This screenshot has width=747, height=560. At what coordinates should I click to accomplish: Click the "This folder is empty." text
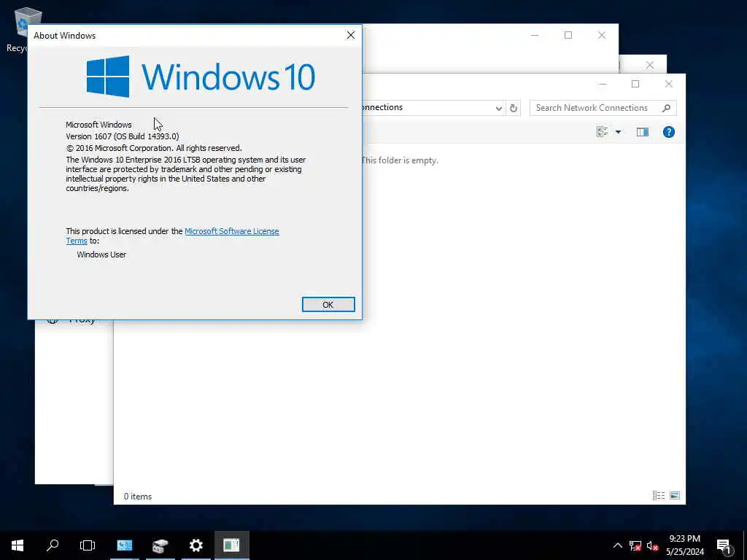click(x=400, y=160)
